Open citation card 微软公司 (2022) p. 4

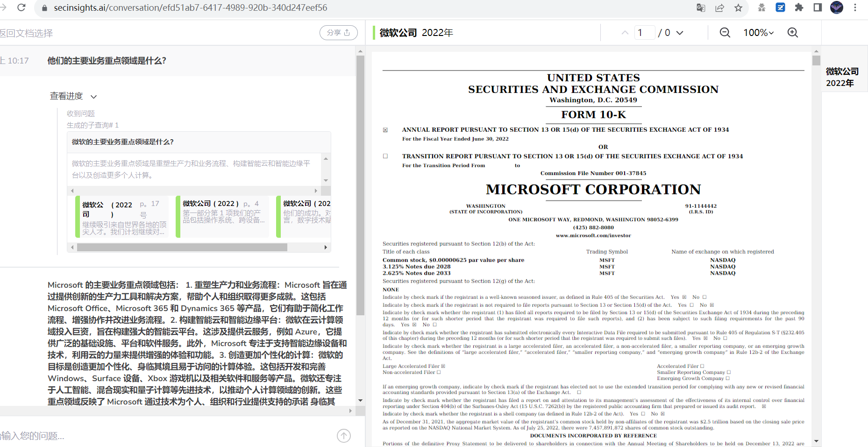click(x=223, y=217)
